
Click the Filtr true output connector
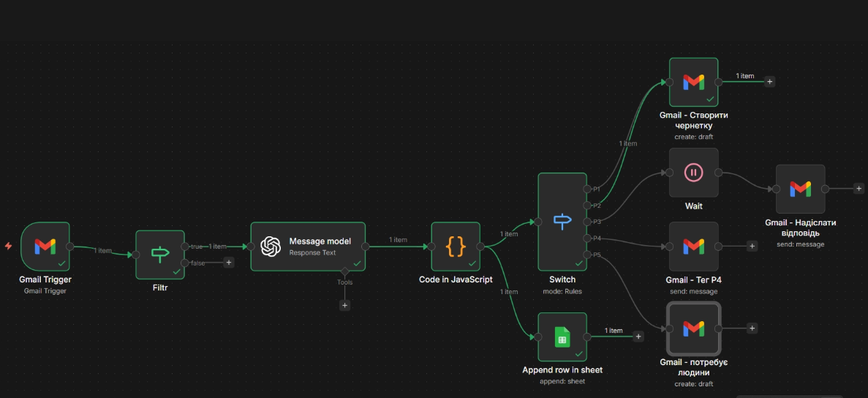(x=185, y=247)
